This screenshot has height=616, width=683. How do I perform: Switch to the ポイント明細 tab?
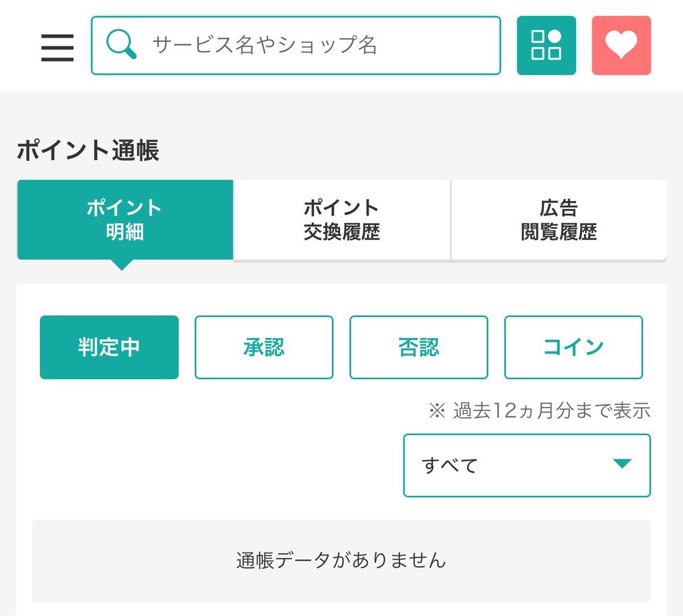125,220
